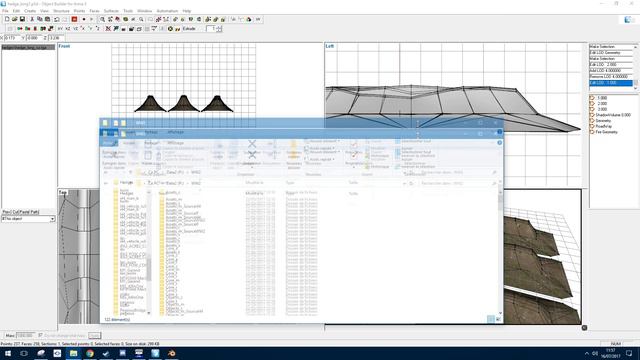Screen dimensions: 640x360
Task: Click the red crossed X icon in second toolbar
Action: (108, 29)
